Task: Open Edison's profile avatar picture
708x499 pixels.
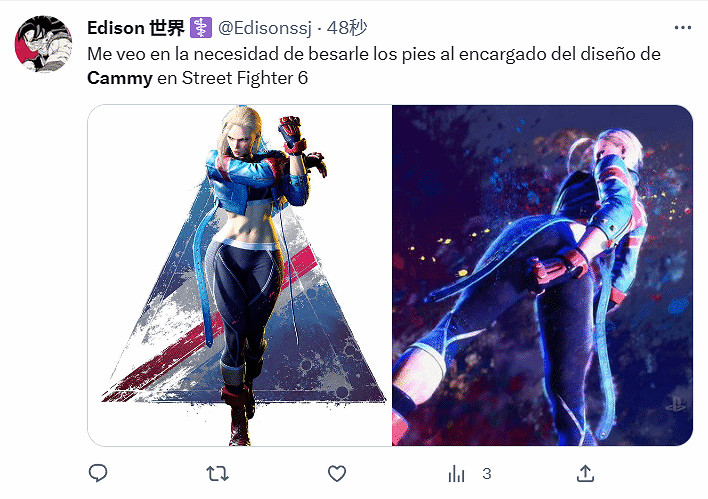Action: click(43, 44)
